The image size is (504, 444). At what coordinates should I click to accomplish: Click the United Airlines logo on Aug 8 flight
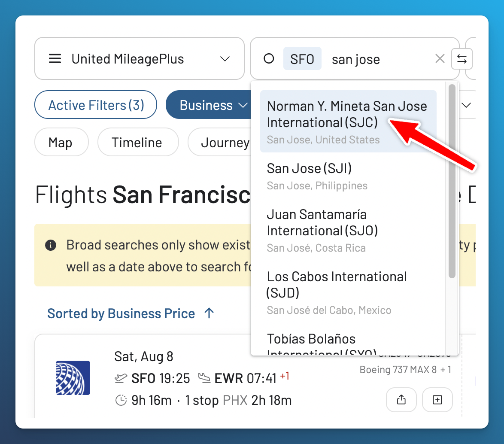click(x=73, y=378)
